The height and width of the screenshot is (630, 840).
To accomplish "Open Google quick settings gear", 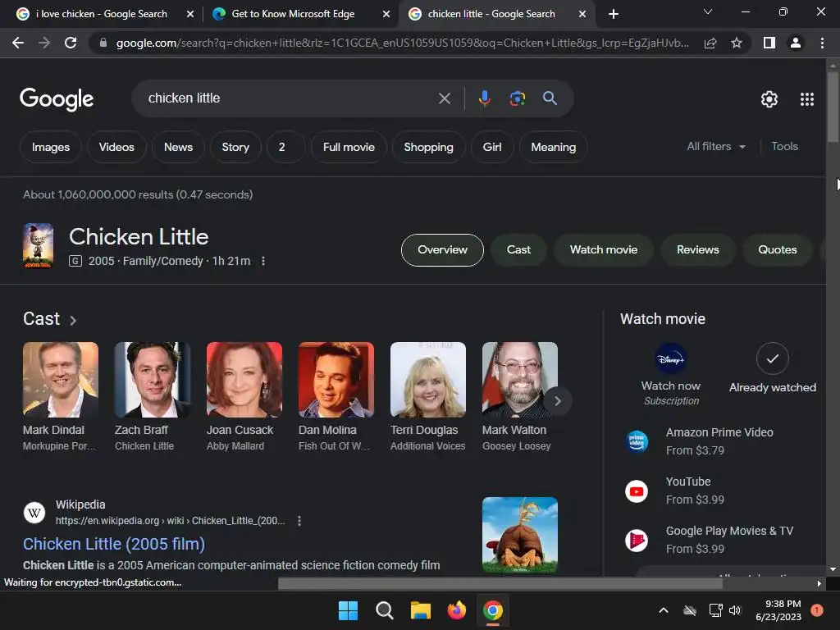I will (x=769, y=99).
